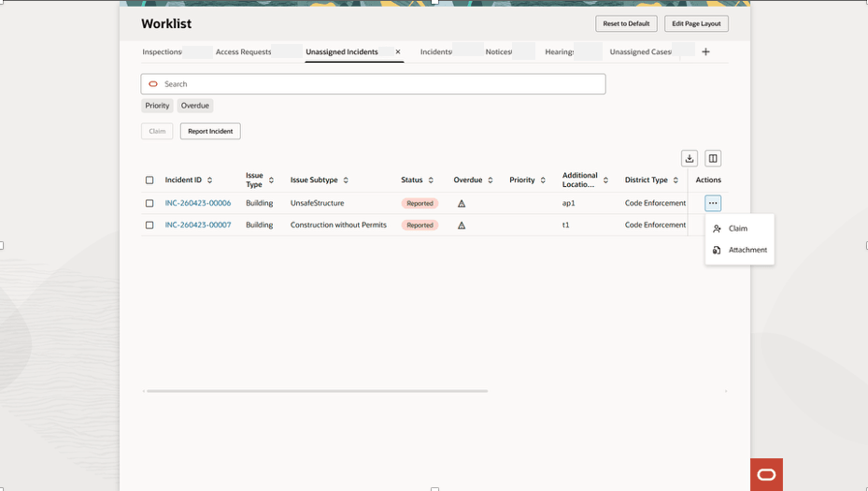This screenshot has width=868, height=491.
Task: Sort by the Incident ID column
Action: point(210,181)
